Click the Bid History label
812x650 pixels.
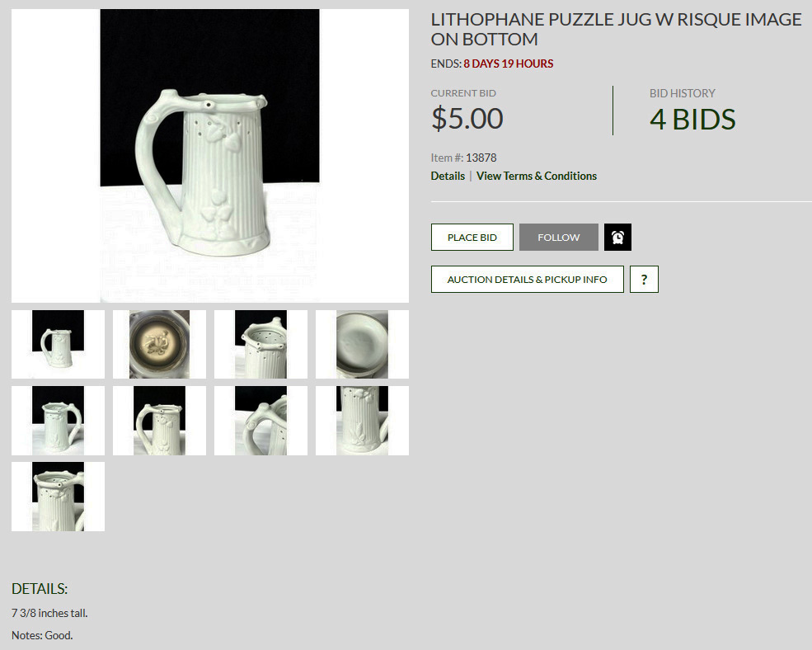click(682, 93)
